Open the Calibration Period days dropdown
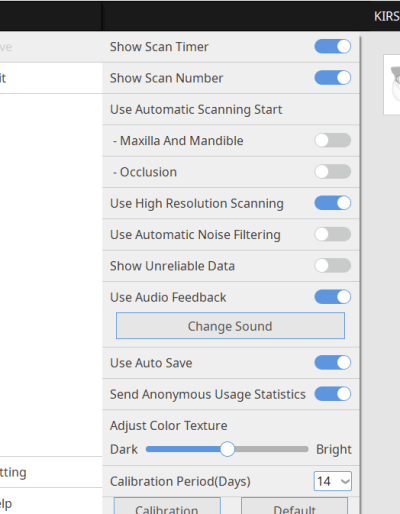400x514 pixels. click(x=332, y=481)
